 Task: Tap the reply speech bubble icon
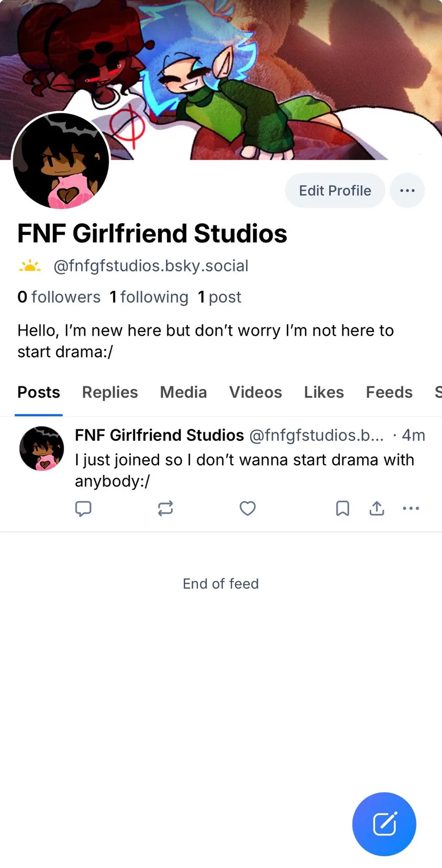coord(83,508)
